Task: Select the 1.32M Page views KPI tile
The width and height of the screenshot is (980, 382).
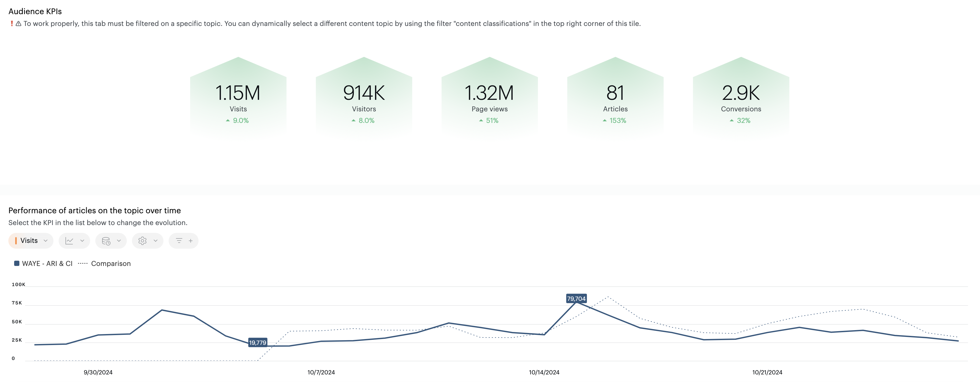Action: 489,99
